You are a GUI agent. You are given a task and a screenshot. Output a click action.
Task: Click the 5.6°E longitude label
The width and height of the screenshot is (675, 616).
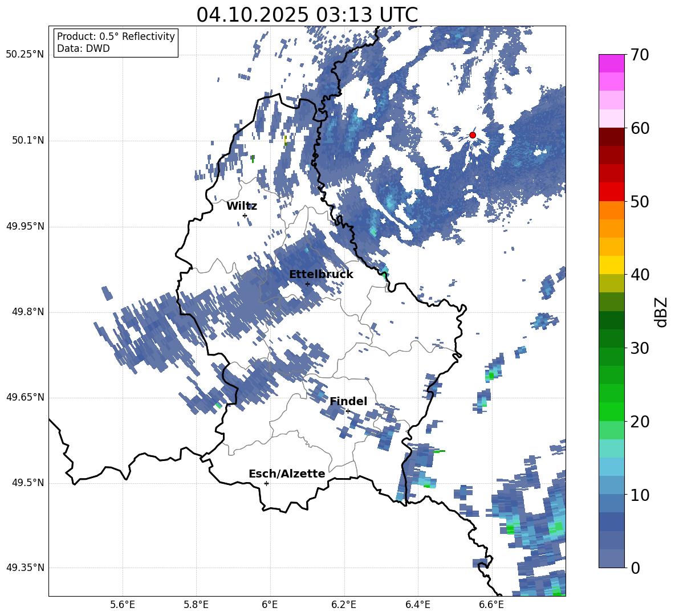(x=123, y=605)
